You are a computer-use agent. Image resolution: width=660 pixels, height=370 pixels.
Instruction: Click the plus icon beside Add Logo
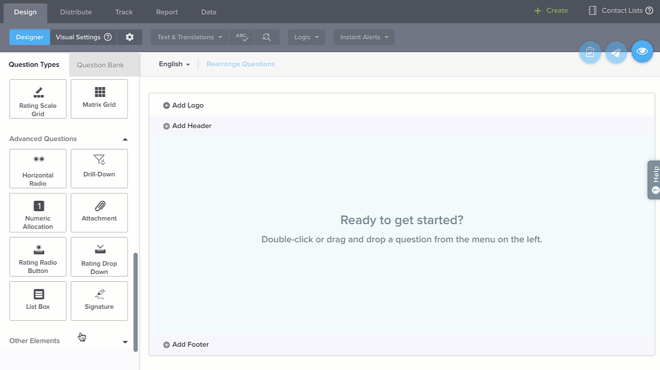pos(166,106)
